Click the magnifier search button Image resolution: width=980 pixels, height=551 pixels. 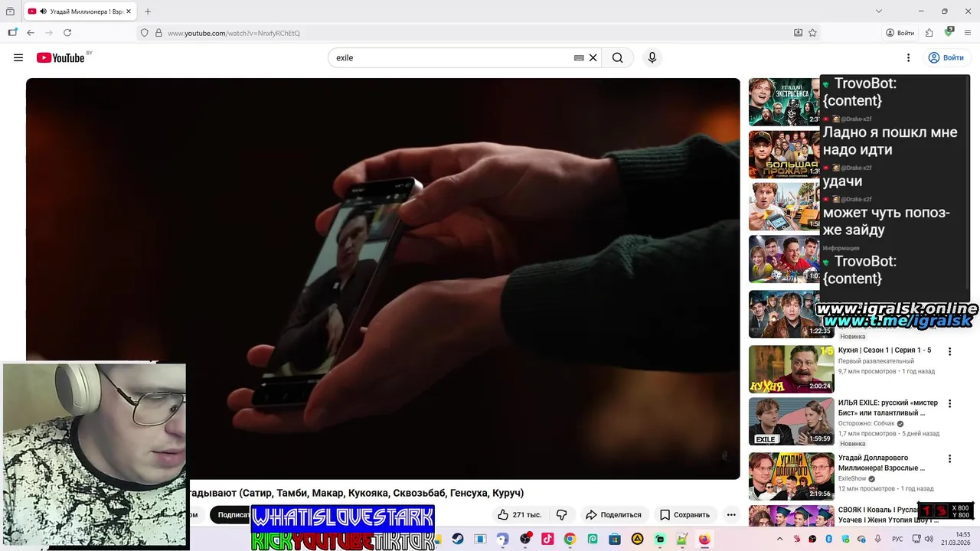point(618,57)
